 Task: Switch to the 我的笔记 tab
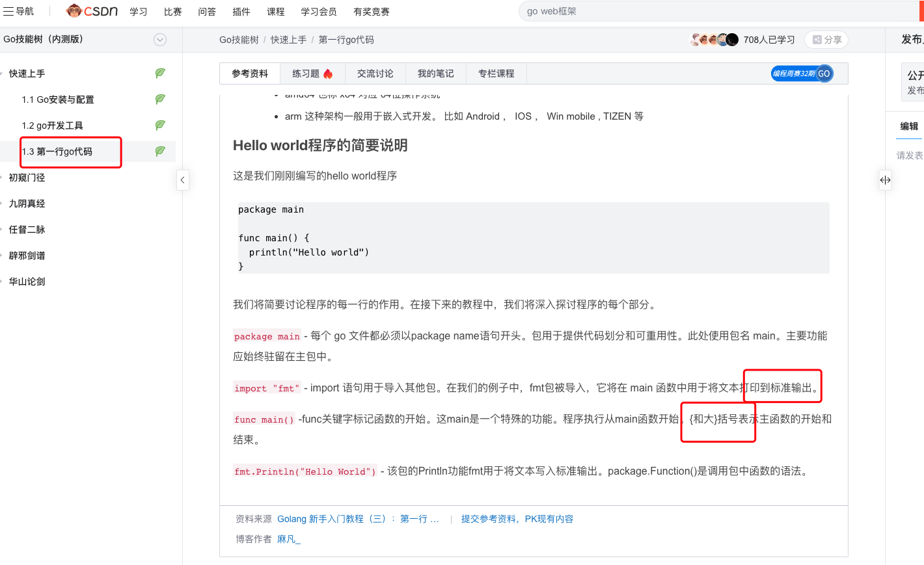(435, 73)
